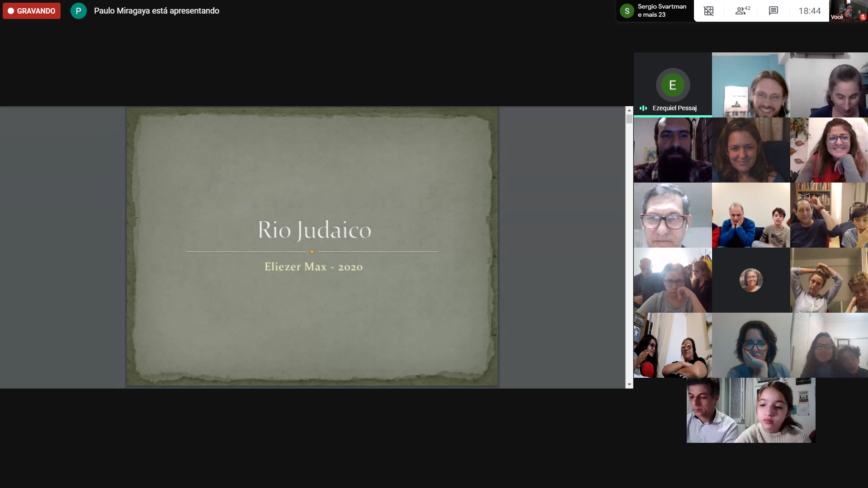Select tile of smiling man holding book

[x=751, y=85]
